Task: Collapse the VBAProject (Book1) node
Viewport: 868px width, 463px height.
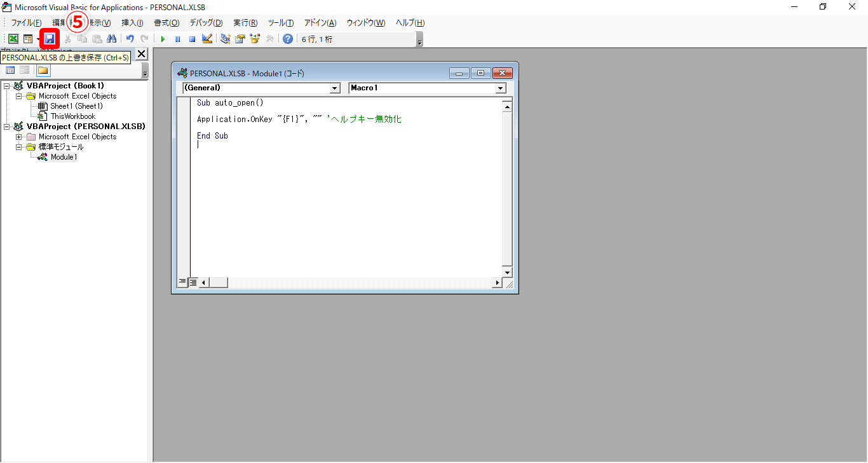Action: tap(7, 86)
